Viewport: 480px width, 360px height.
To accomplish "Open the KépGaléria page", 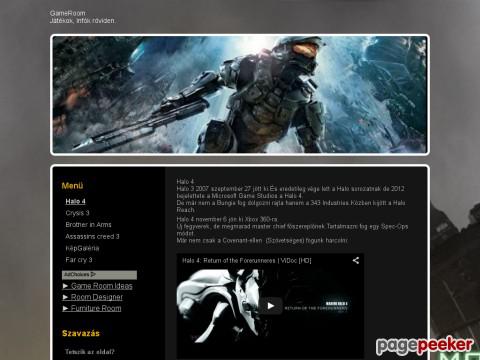I will (82, 248).
